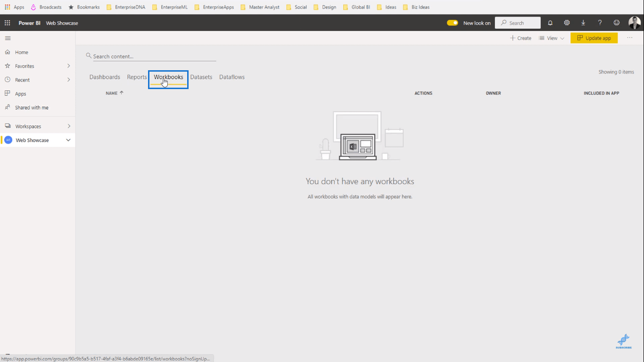
Task: Switch to the Reports tab
Action: click(x=137, y=77)
